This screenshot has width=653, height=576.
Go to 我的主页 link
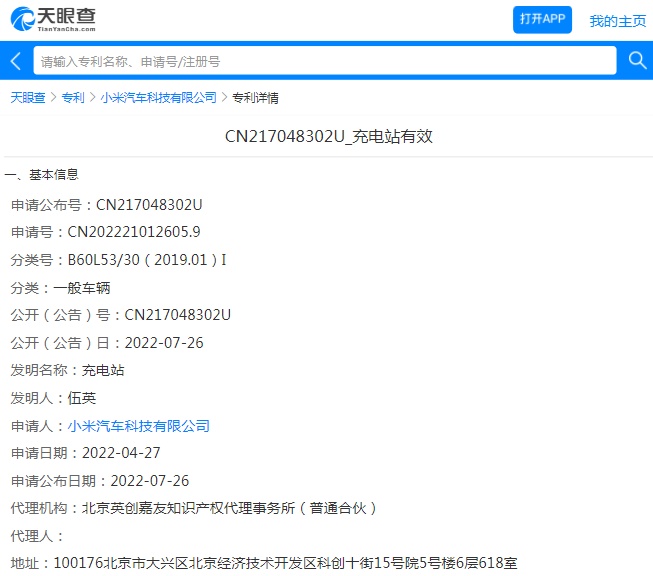[618, 21]
